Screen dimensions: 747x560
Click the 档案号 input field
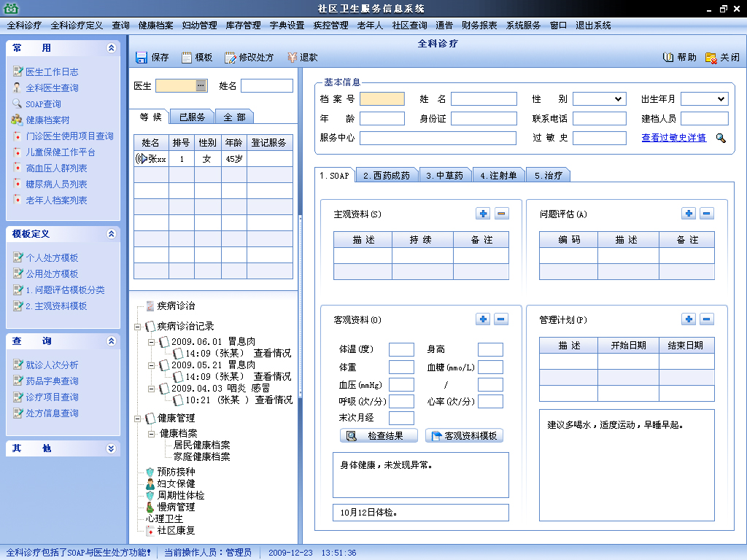pyautogui.click(x=382, y=99)
